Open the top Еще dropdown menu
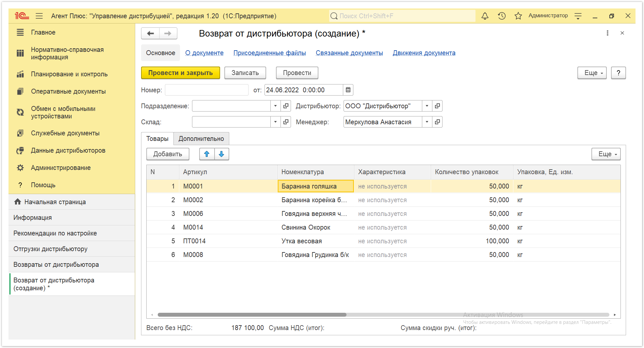644x348 pixels. [592, 73]
